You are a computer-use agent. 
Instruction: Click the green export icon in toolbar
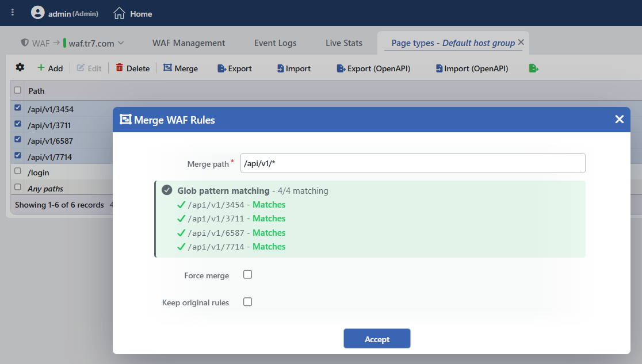pos(533,68)
